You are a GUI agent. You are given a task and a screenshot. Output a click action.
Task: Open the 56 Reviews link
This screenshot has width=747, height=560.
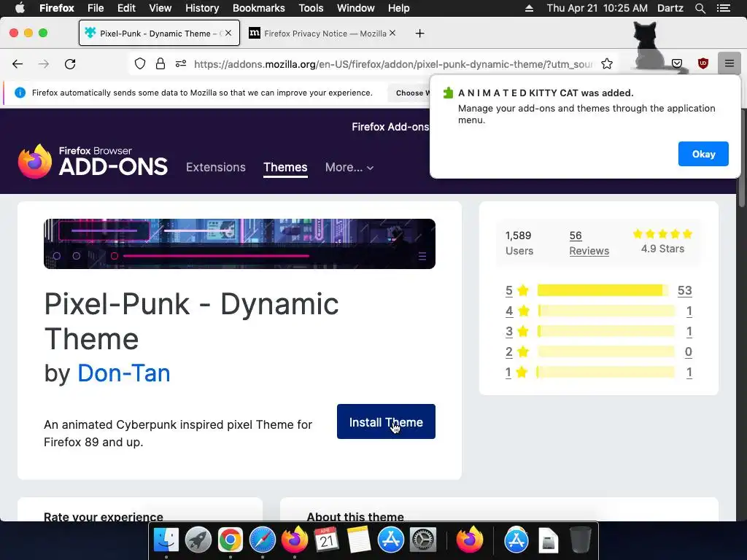(589, 243)
